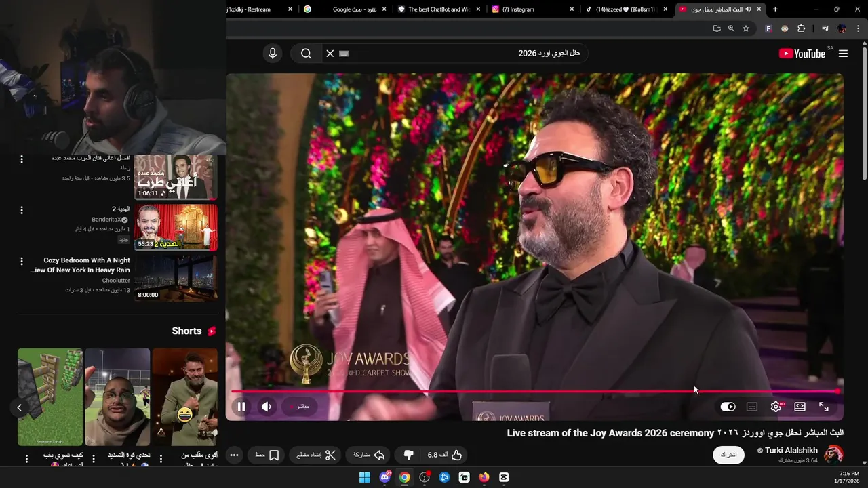The height and width of the screenshot is (488, 868).
Task: Open the taskbar clock showing 7:16 PM
Action: point(848,477)
